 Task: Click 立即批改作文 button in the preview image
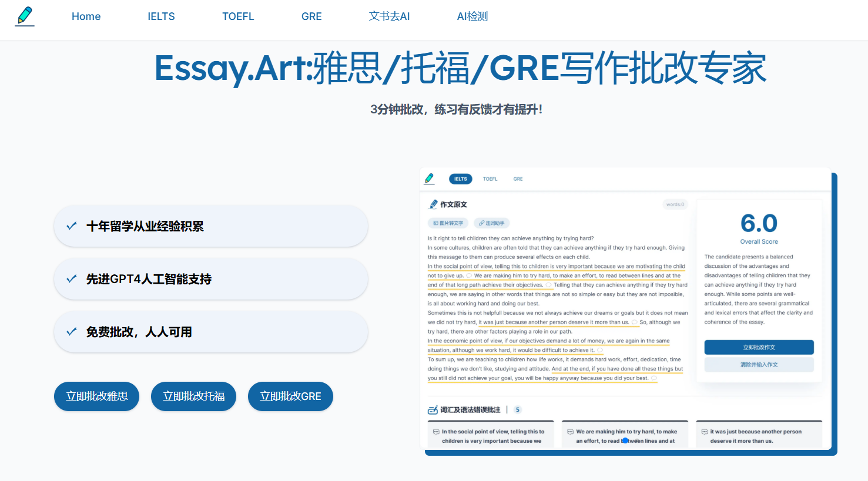(759, 347)
